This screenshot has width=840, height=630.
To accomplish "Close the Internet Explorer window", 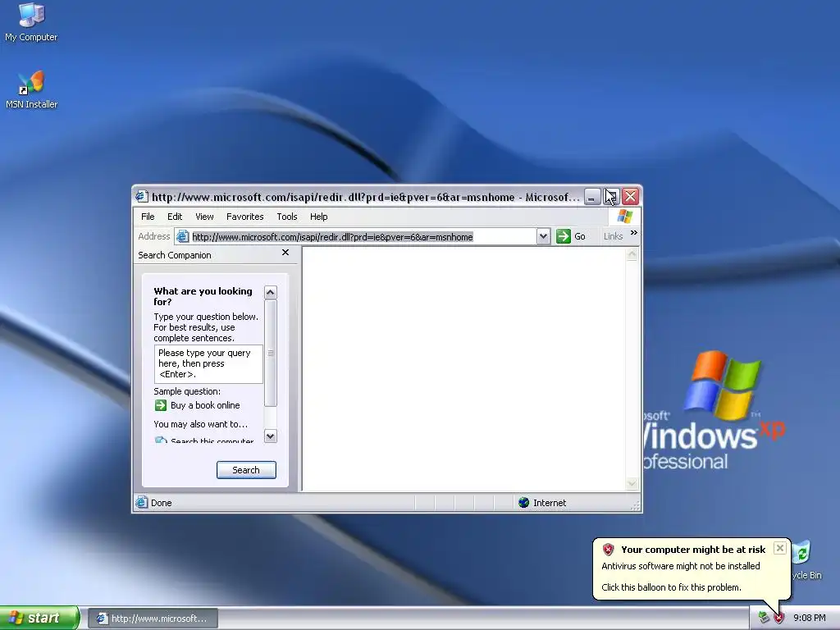I will (631, 197).
